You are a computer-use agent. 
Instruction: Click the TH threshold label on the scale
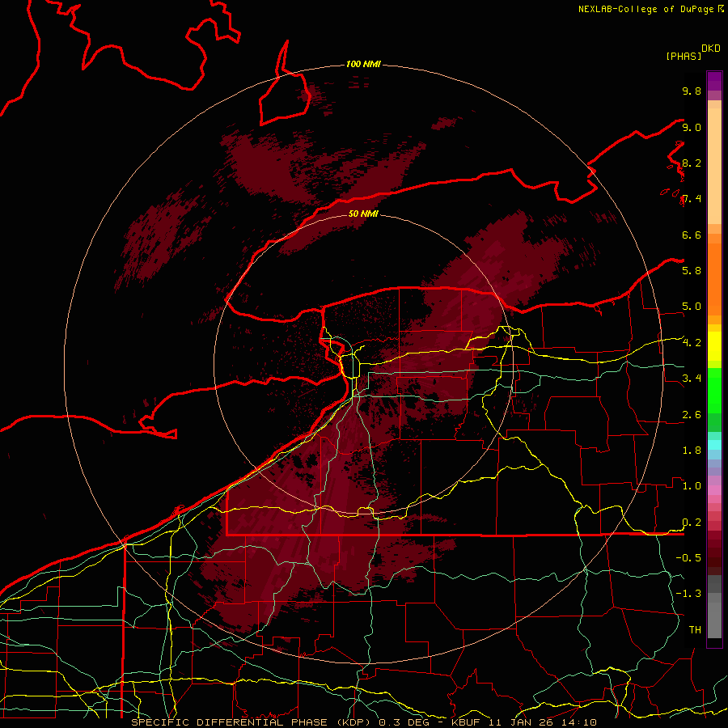695,629
